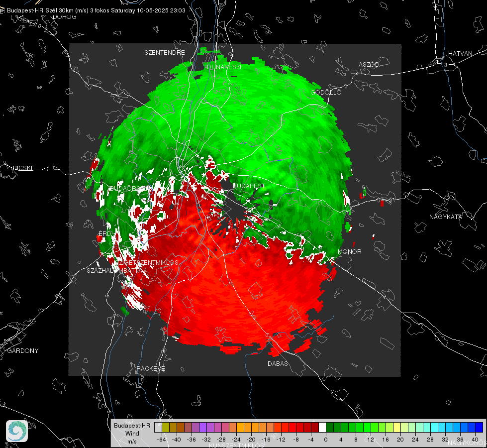
Task: Click the BUDAÖRS city label
Action: click(x=125, y=188)
